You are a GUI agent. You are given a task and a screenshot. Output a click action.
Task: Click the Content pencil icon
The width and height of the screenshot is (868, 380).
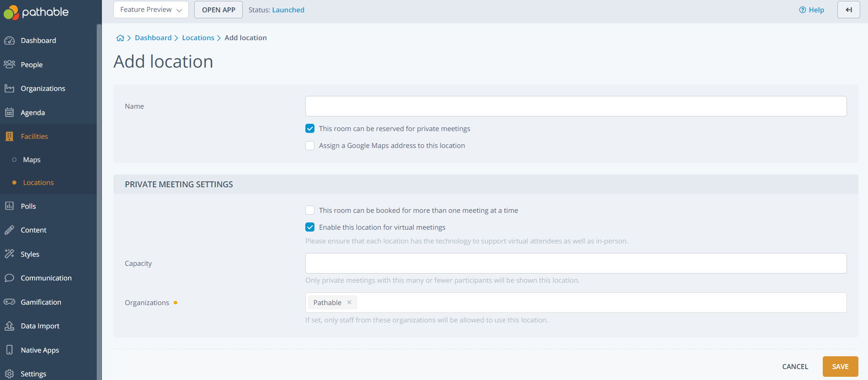click(9, 230)
